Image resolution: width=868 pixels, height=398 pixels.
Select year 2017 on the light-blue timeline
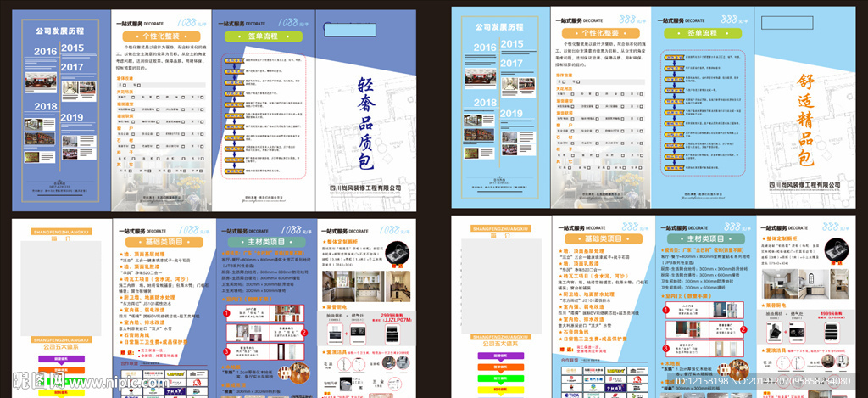(x=511, y=63)
